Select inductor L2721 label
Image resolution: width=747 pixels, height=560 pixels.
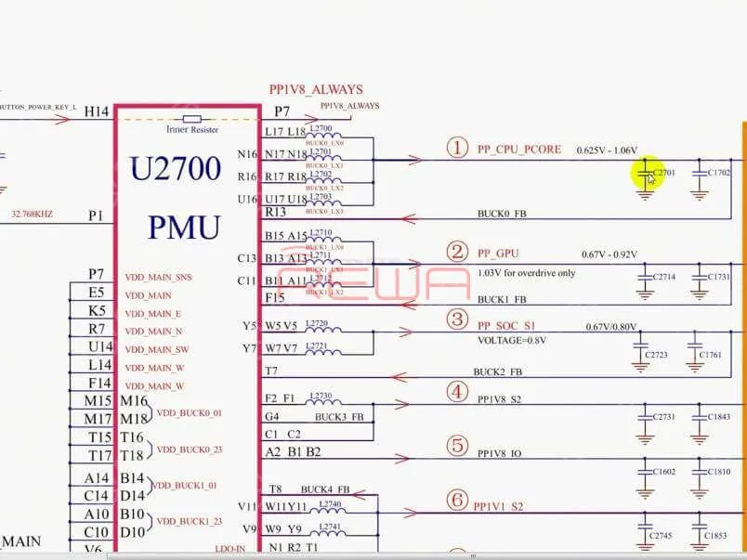pyautogui.click(x=316, y=345)
